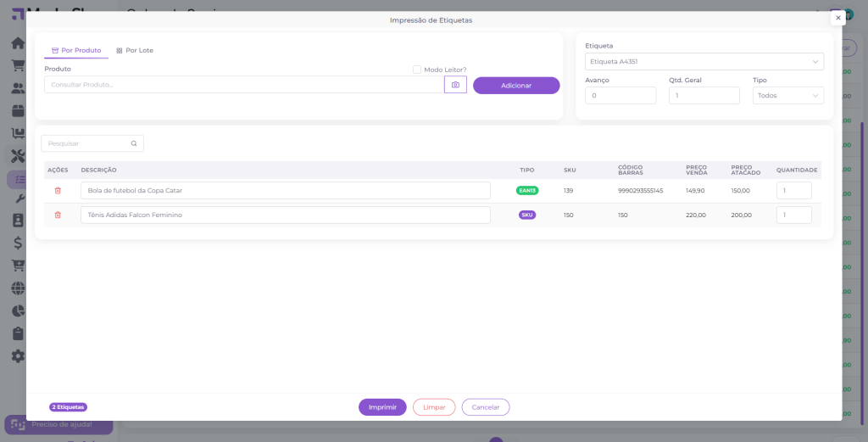Open the globe icon in sidebar
This screenshot has height=442, width=868.
click(17, 288)
